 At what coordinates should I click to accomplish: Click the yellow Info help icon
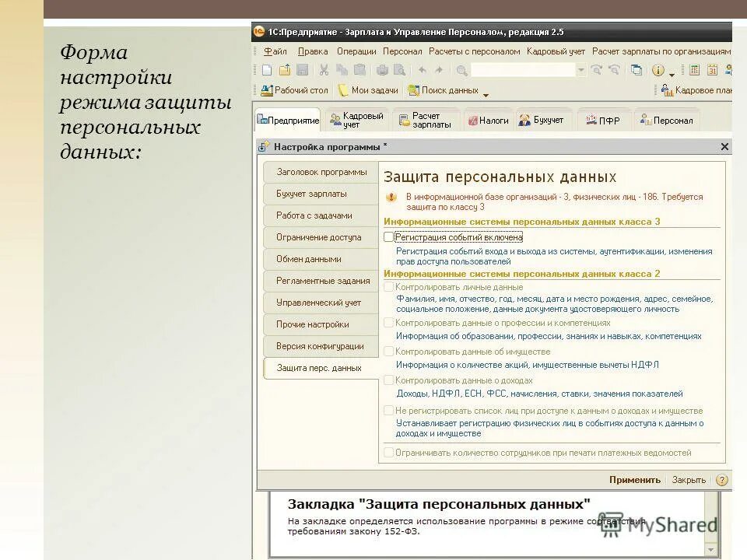[658, 71]
